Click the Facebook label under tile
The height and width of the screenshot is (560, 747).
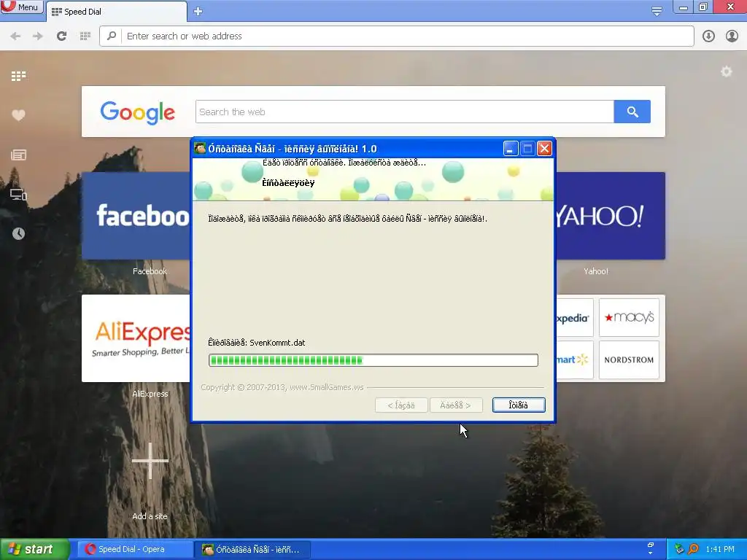coord(150,271)
